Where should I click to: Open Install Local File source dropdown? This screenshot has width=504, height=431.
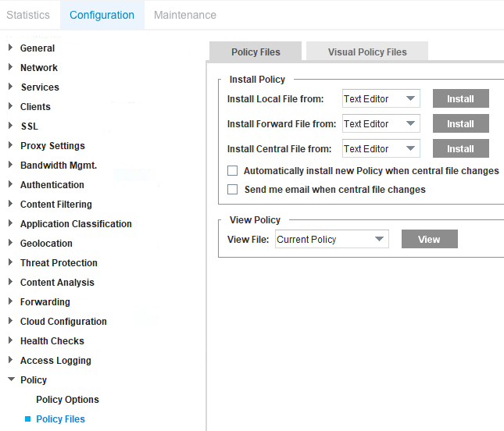coord(381,99)
